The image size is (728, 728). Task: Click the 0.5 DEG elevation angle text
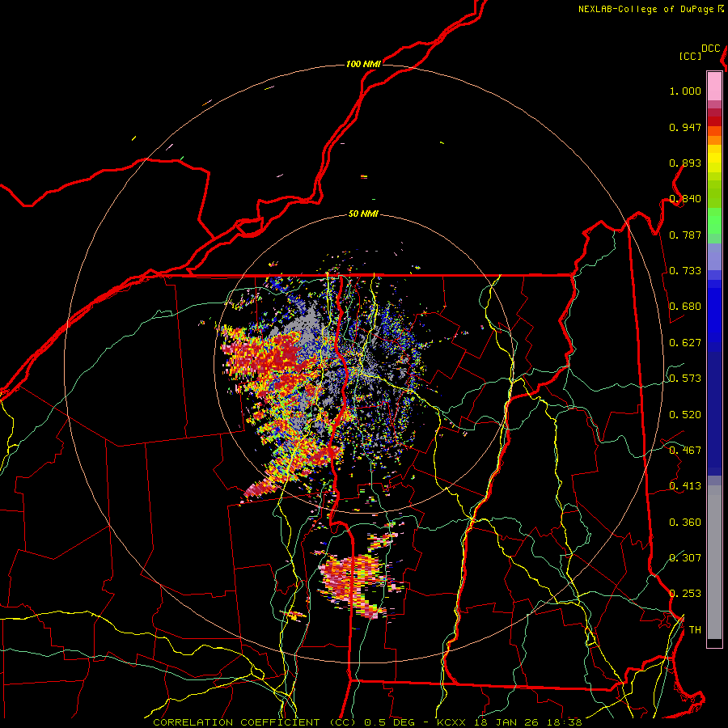point(390,722)
